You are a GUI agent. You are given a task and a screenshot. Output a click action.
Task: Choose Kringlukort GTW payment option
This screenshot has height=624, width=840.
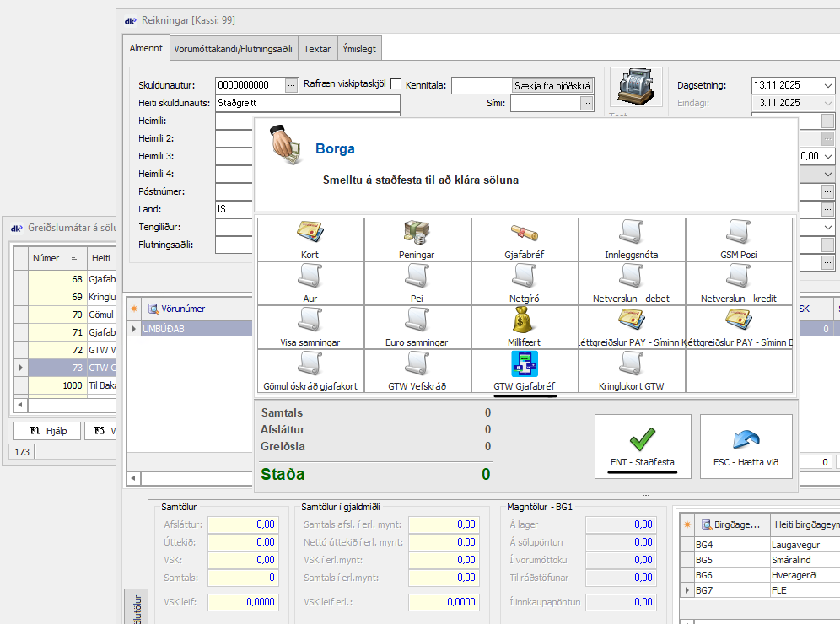631,369
